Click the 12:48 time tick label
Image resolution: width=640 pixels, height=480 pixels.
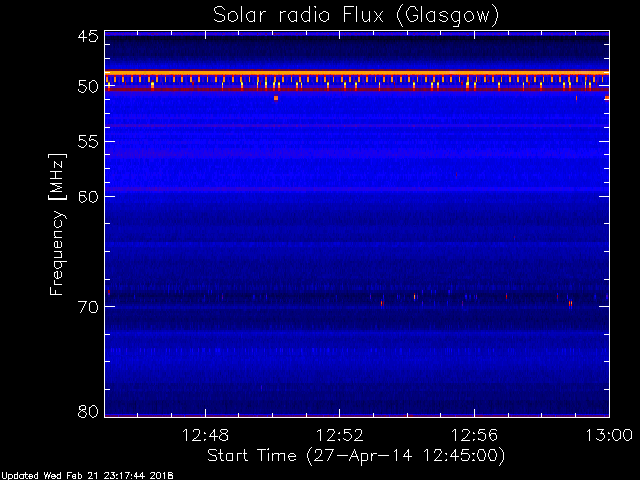(x=205, y=435)
